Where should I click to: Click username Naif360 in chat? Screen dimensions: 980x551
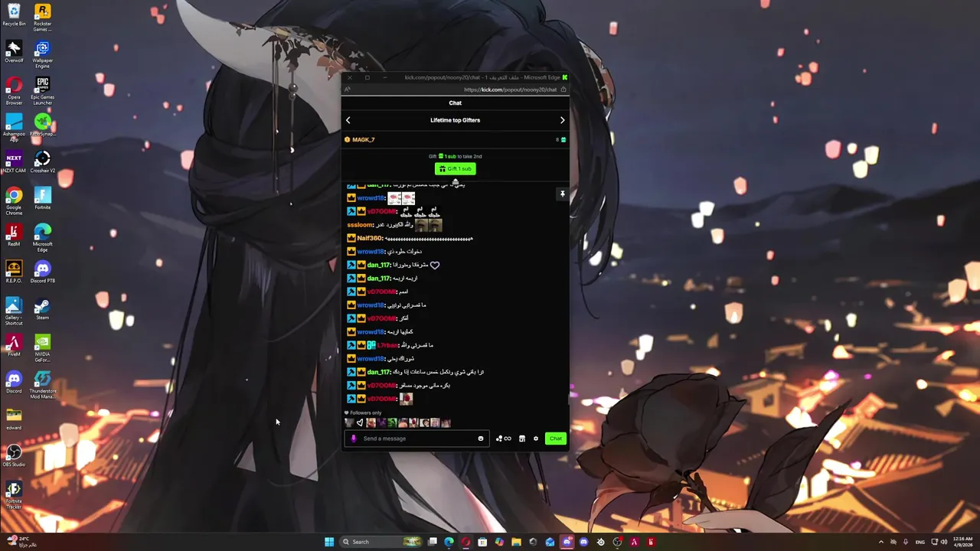[370, 238]
